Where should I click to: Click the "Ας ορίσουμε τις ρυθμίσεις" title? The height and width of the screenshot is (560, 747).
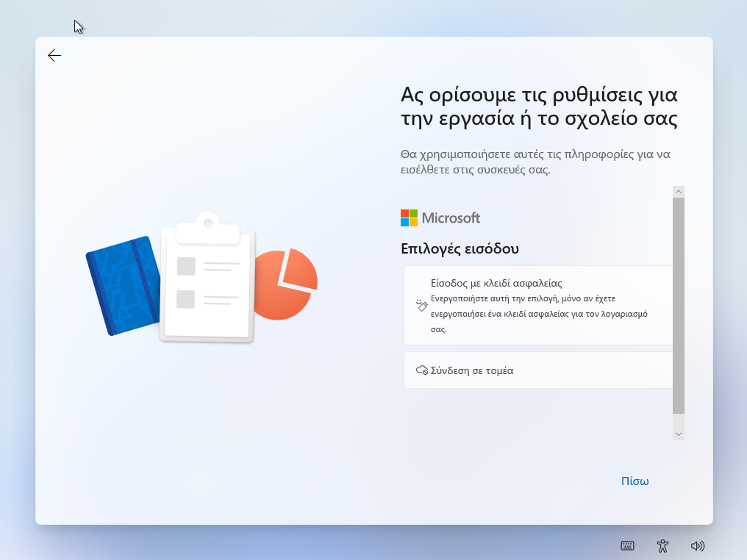538,106
